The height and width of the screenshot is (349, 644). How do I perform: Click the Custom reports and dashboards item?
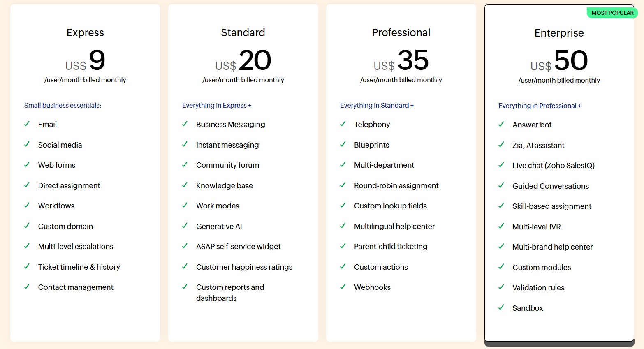pyautogui.click(x=230, y=293)
